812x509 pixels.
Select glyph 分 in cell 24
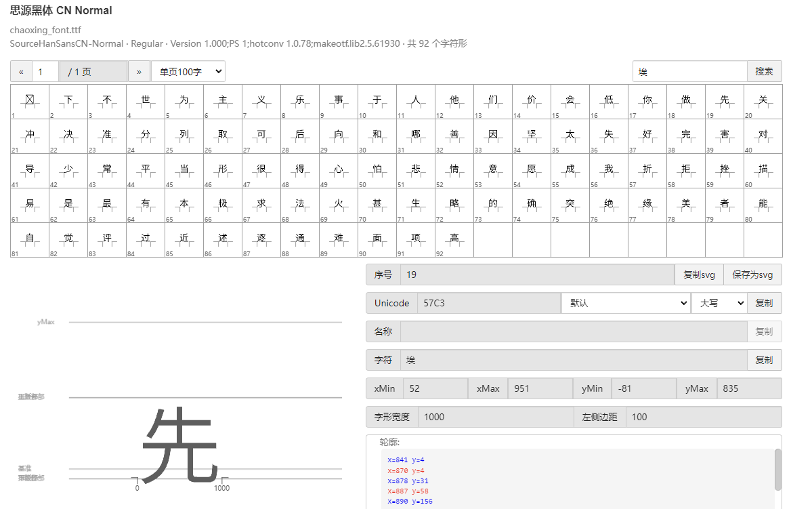coord(146,137)
